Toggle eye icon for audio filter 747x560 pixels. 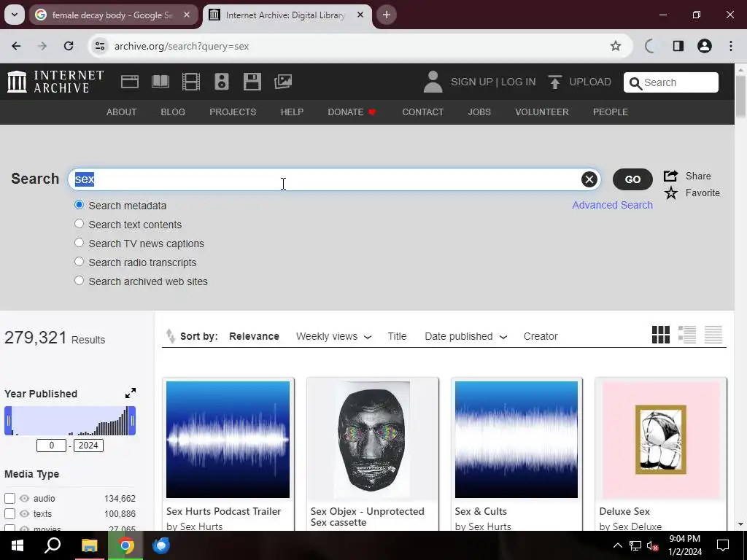pyautogui.click(x=24, y=499)
